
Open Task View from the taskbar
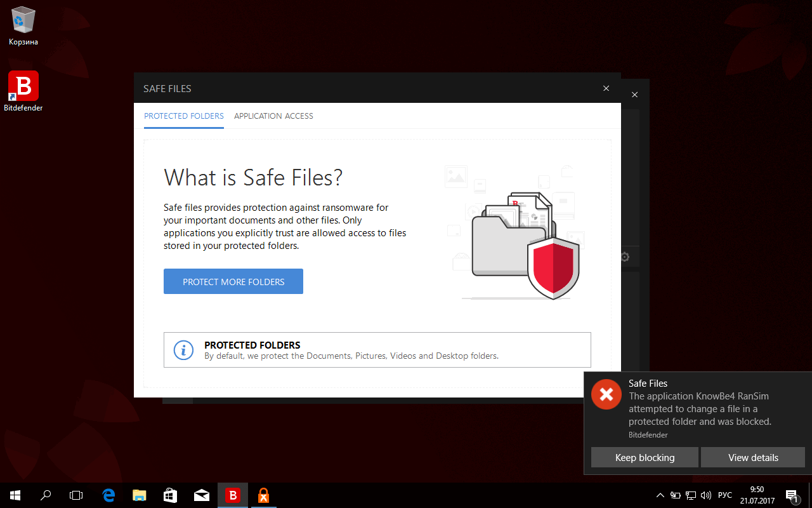click(76, 495)
